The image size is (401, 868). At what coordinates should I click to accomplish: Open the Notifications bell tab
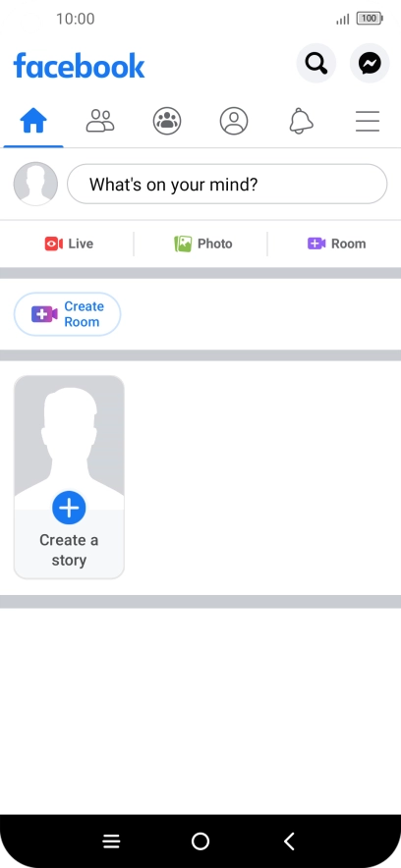(301, 121)
